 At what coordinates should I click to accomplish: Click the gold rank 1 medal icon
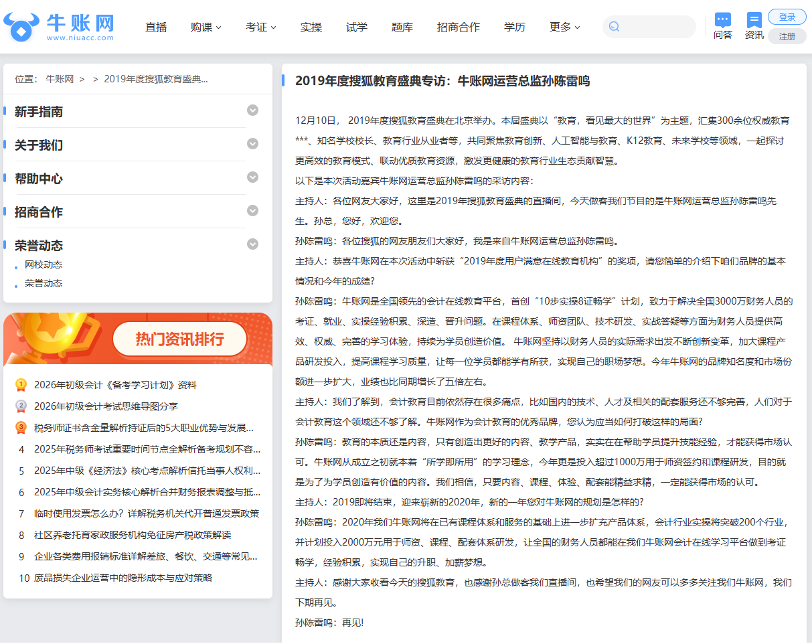click(x=21, y=385)
